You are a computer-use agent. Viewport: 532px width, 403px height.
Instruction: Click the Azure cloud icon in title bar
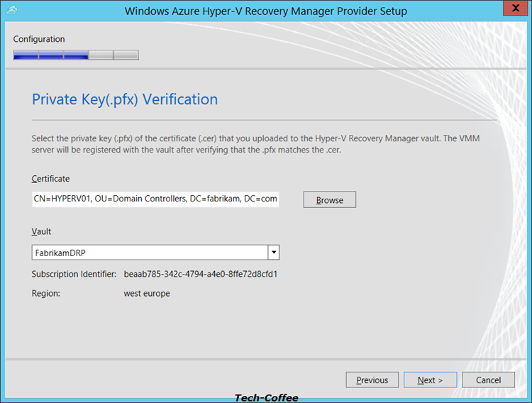click(x=12, y=10)
